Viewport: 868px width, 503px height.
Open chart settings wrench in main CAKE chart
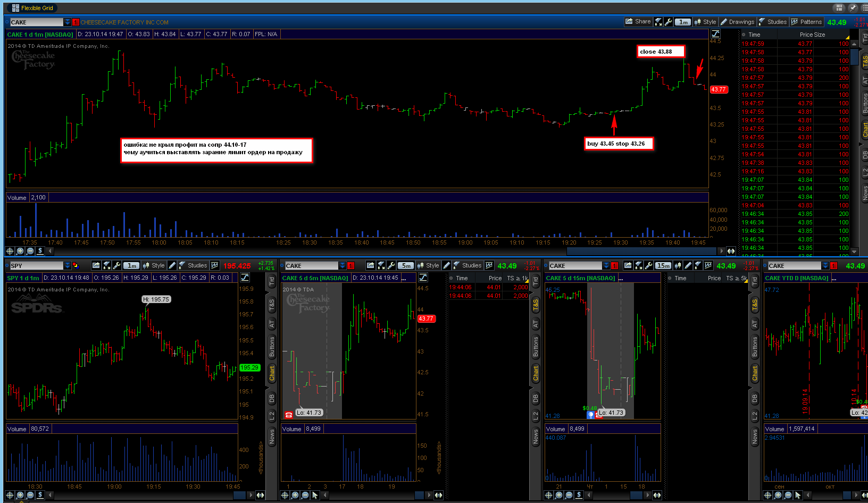(669, 22)
